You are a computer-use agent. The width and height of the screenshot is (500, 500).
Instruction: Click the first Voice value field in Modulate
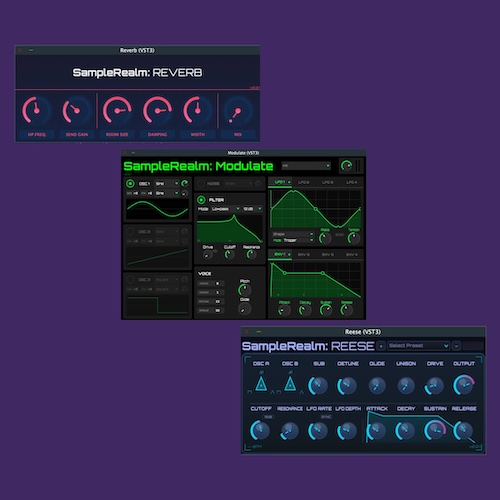coord(211,283)
